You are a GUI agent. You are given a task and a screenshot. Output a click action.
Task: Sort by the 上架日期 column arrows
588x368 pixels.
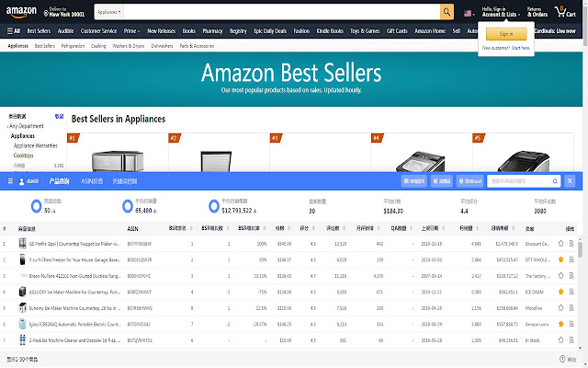(x=444, y=228)
